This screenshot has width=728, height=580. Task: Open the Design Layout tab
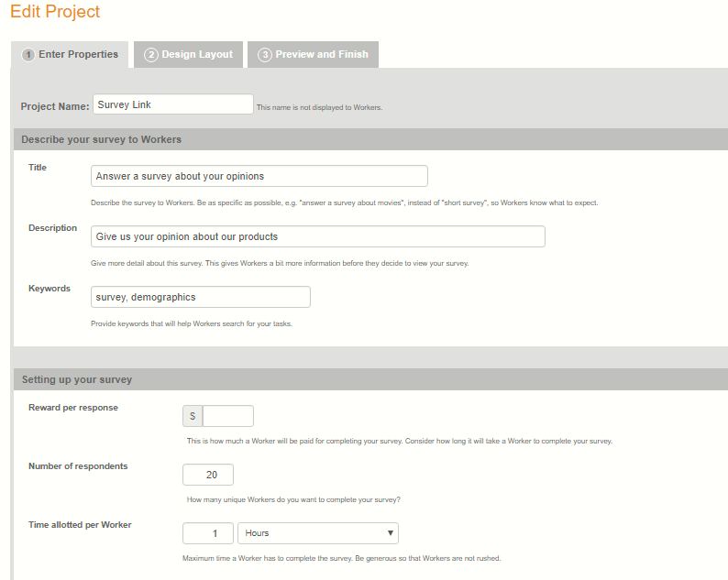(x=189, y=55)
